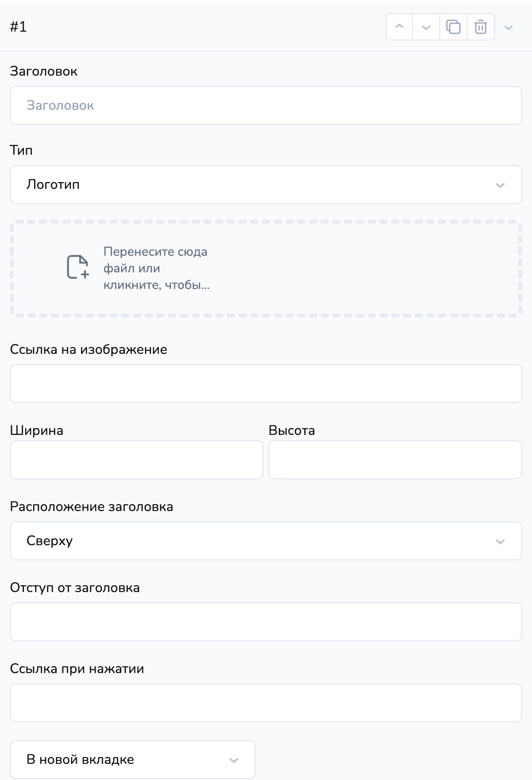Click the Ширина input field

coord(137,460)
